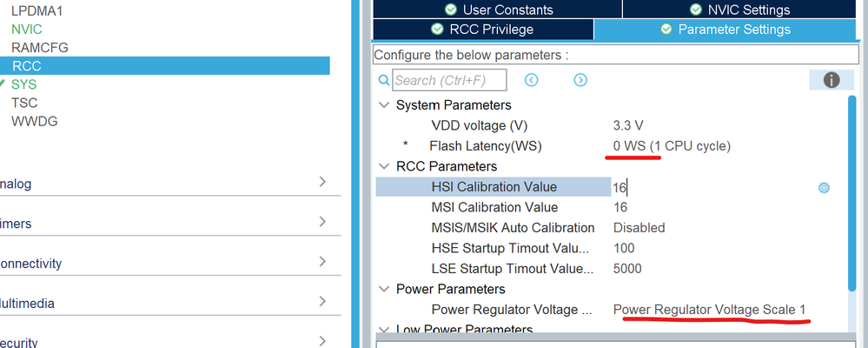
Task: Select the Parameter Settings tab
Action: [725, 30]
